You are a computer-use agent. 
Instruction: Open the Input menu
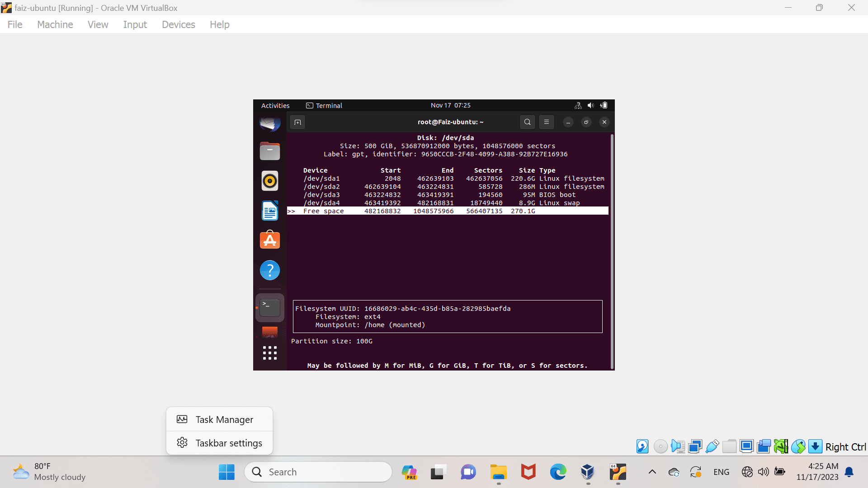point(135,24)
